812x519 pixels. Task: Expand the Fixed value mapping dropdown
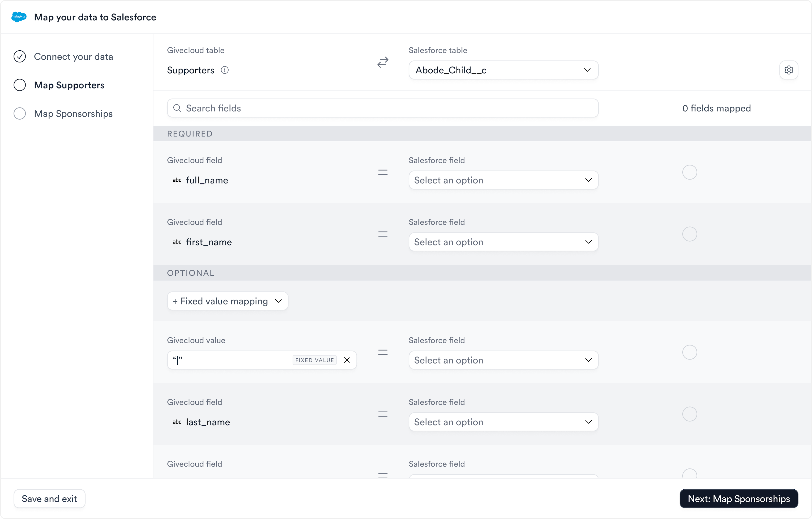(227, 301)
